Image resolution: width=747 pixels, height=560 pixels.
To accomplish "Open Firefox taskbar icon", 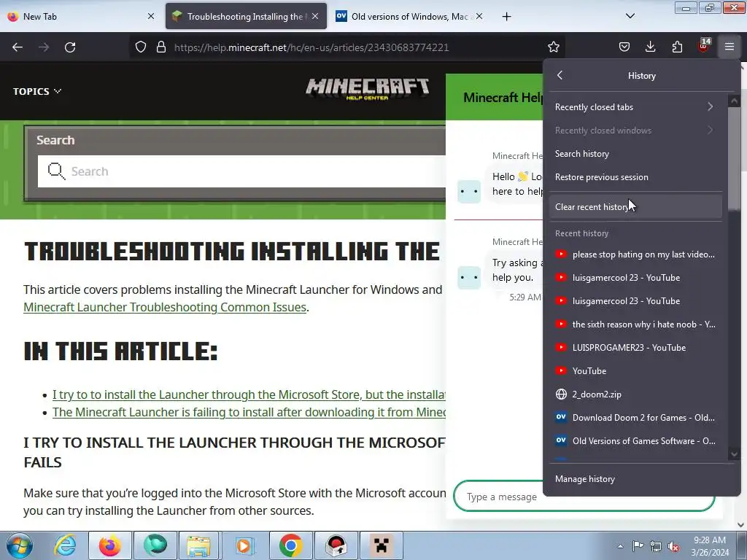I will click(x=109, y=545).
